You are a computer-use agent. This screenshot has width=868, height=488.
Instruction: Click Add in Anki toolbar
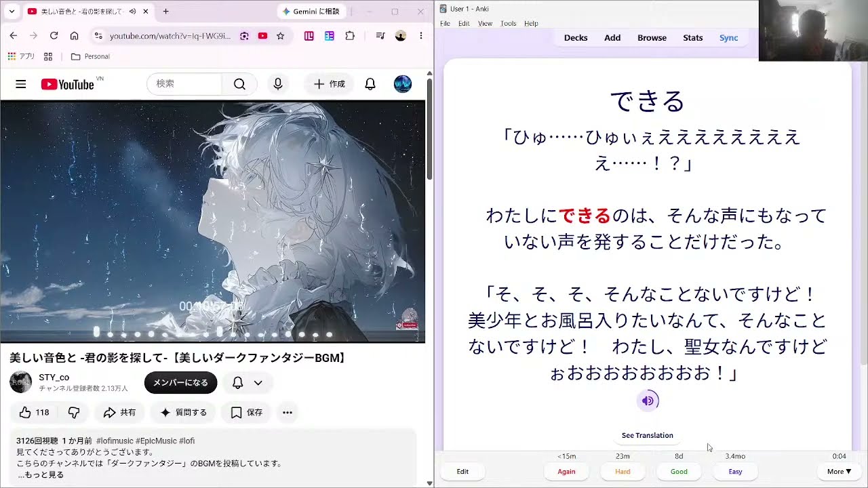pos(612,38)
